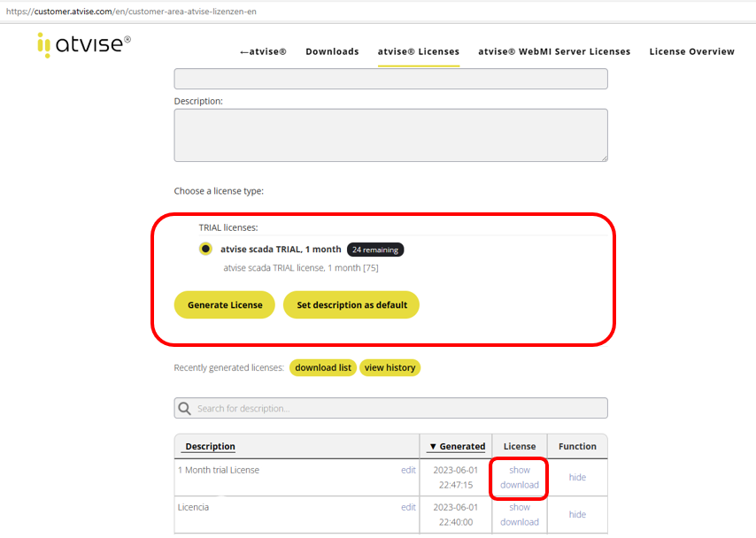The image size is (756, 538).
Task: Click 'Choose a license type:' label
Action: point(219,191)
